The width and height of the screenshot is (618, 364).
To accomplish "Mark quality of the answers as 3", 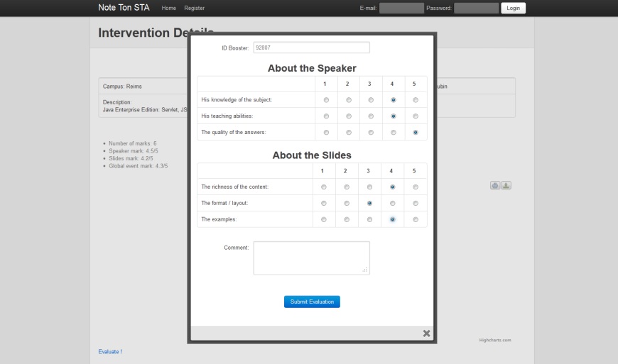I will (371, 133).
